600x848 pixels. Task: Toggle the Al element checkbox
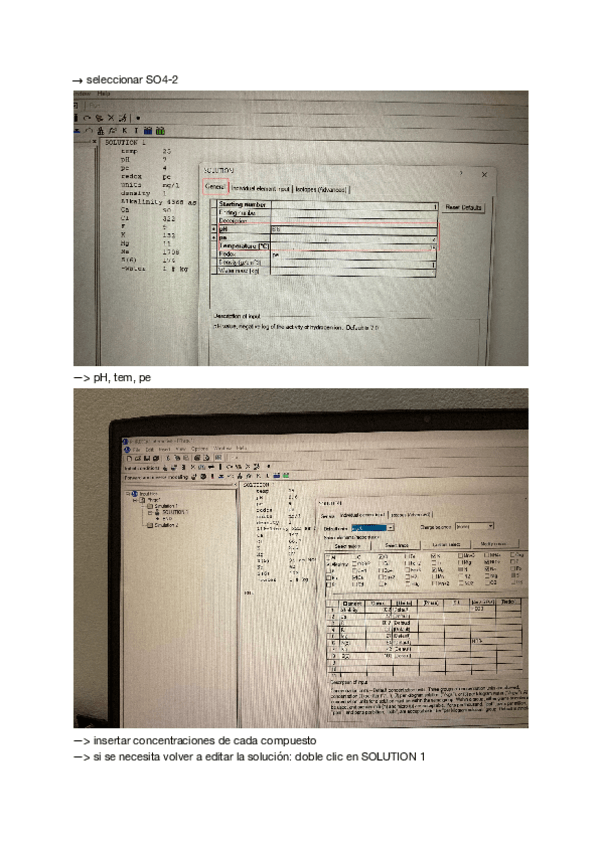tap(328, 557)
